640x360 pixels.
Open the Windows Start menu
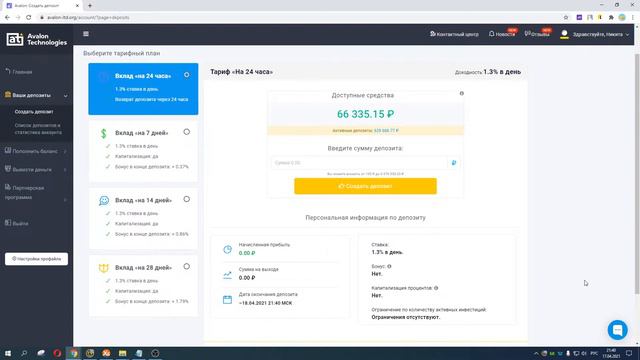click(x=8, y=353)
